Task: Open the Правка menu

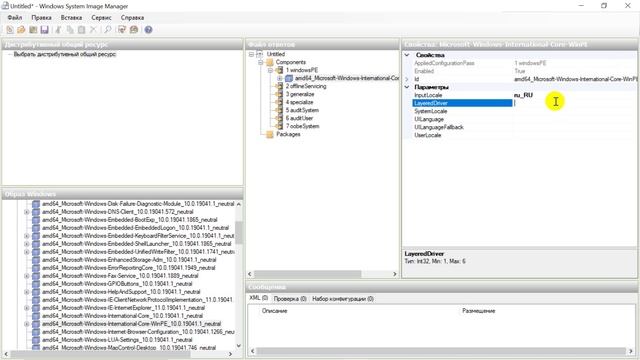Action: (41, 18)
